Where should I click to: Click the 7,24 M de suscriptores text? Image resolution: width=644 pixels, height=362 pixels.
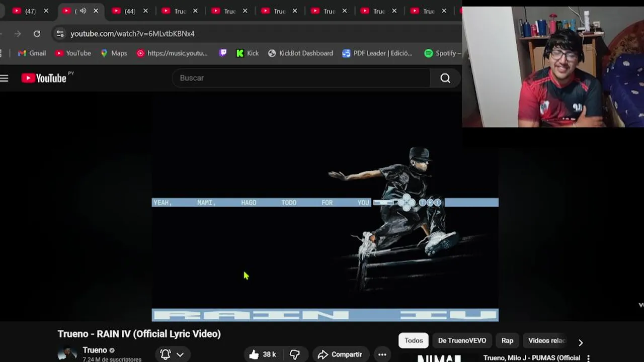(112, 359)
